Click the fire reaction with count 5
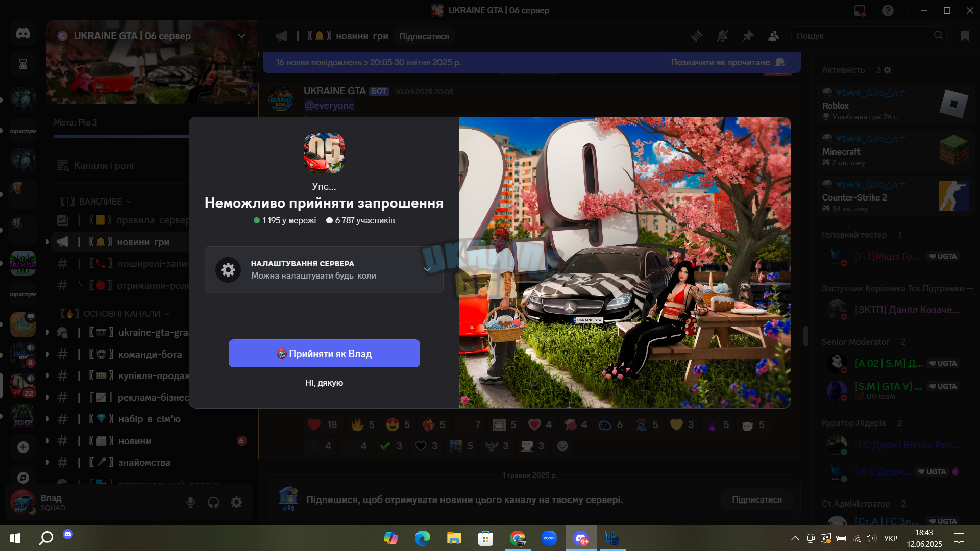Viewport: 980px width, 551px height. 363,425
